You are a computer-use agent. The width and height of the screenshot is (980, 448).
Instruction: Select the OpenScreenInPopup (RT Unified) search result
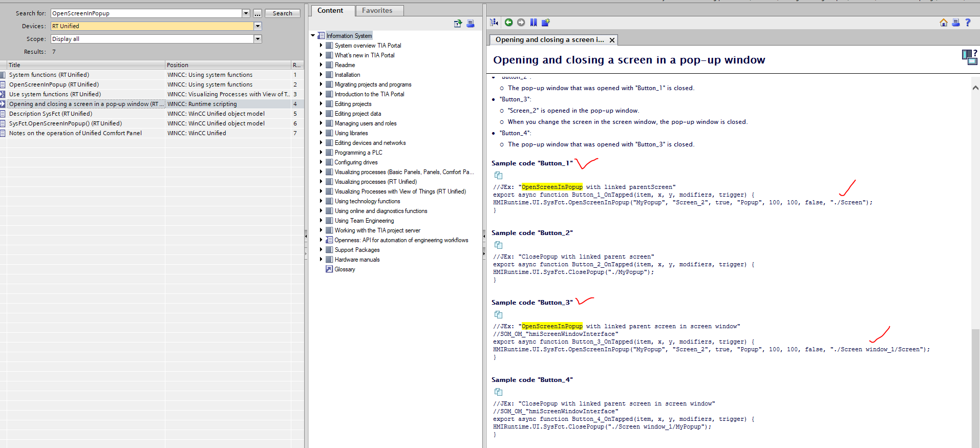pyautogui.click(x=54, y=84)
